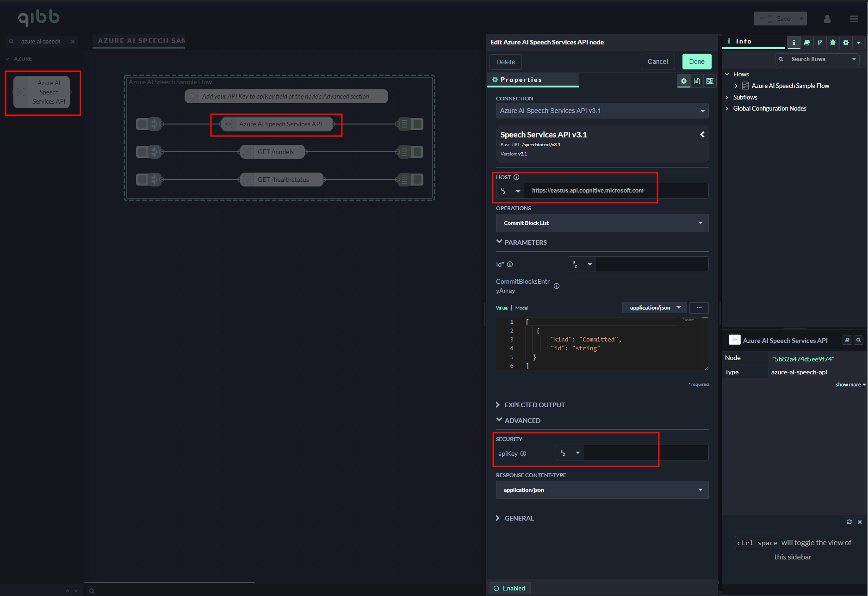Image resolution: width=868 pixels, height=596 pixels.
Task: Click the Cancel button
Action: point(657,62)
